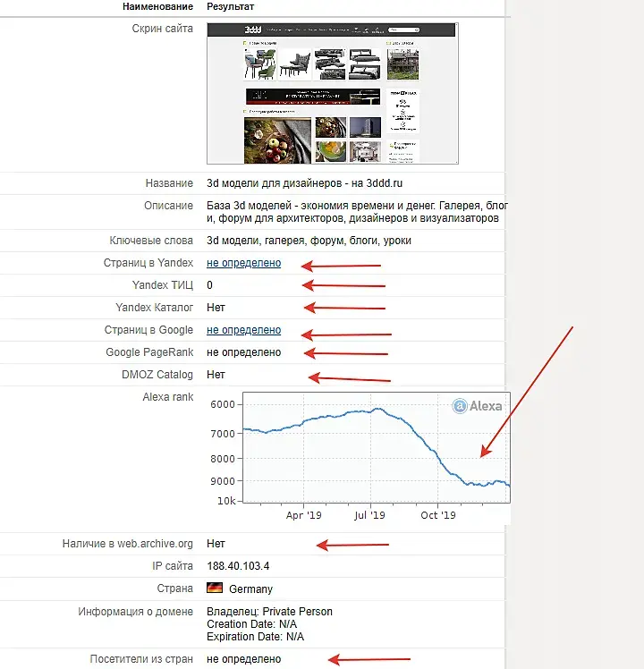Click the Alexa logo in the chart
This screenshot has height=669, width=644.
pos(477,406)
